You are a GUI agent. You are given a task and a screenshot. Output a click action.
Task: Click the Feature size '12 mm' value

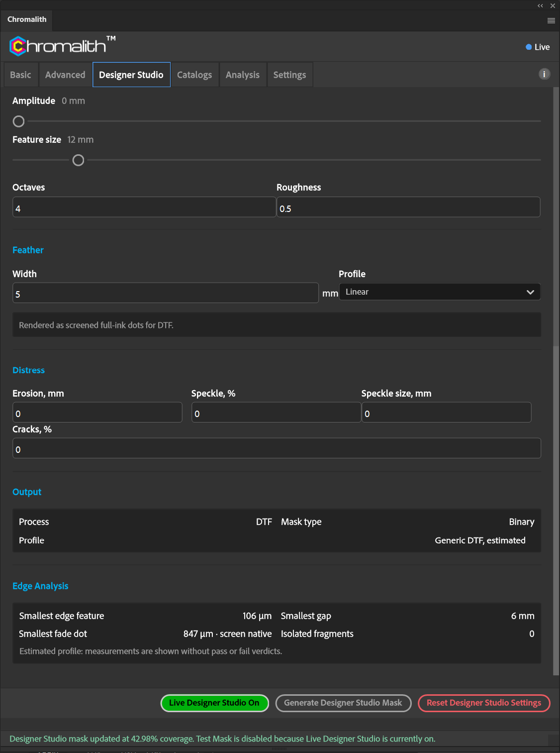(81, 139)
